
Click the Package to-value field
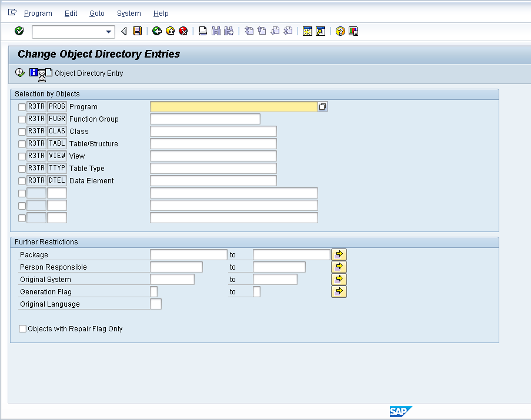pos(292,254)
